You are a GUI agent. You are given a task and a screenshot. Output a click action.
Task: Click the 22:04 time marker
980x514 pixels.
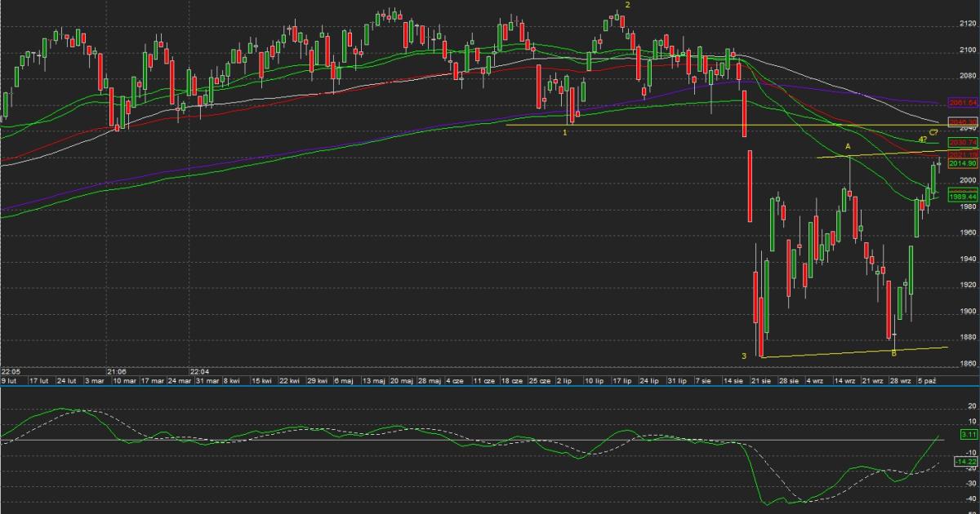coord(198,368)
